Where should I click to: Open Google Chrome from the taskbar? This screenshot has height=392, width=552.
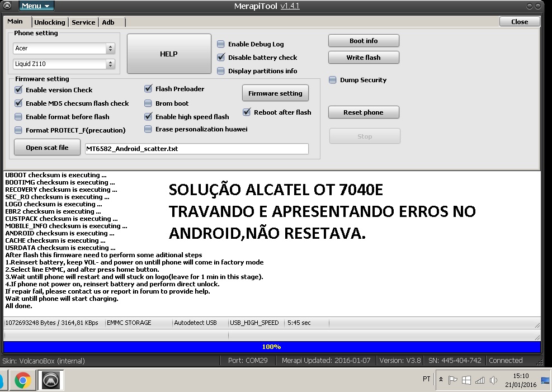[23, 380]
